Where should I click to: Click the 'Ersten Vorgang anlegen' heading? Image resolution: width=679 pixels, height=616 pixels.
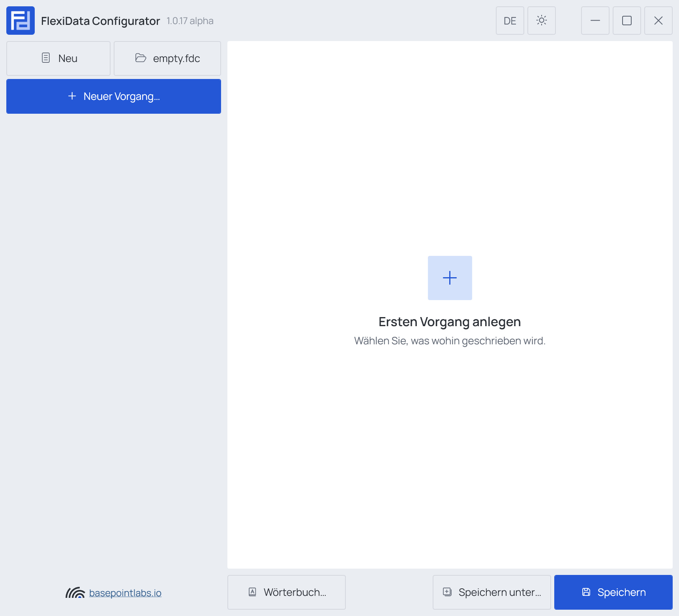point(450,322)
